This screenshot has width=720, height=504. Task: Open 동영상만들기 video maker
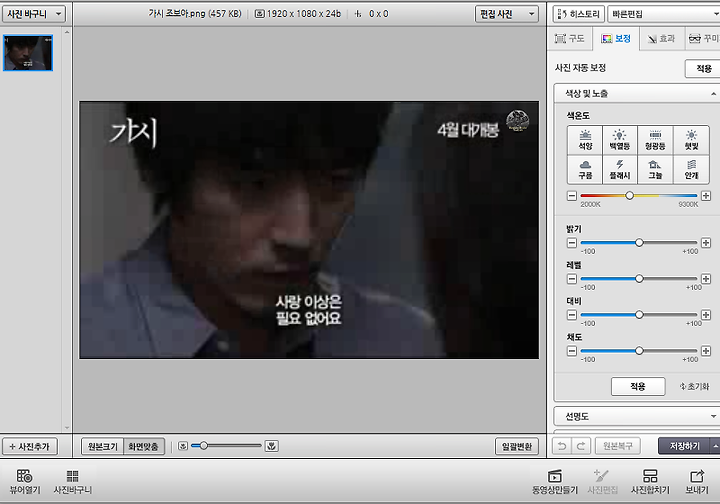pyautogui.click(x=555, y=482)
